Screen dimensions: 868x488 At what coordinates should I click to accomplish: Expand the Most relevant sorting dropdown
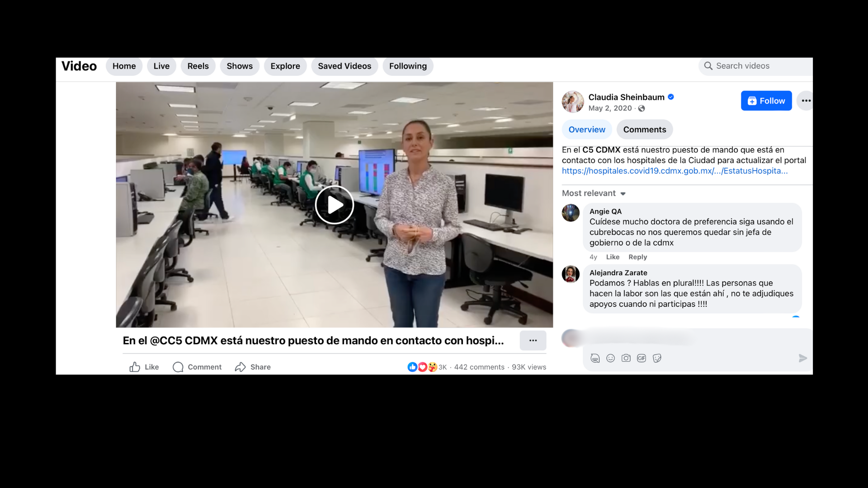594,193
